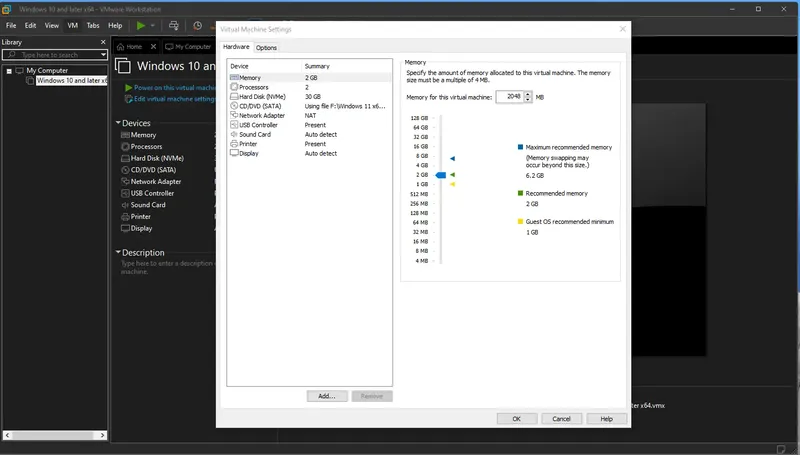Click Sound Card icon in background Devices list

click(125, 205)
